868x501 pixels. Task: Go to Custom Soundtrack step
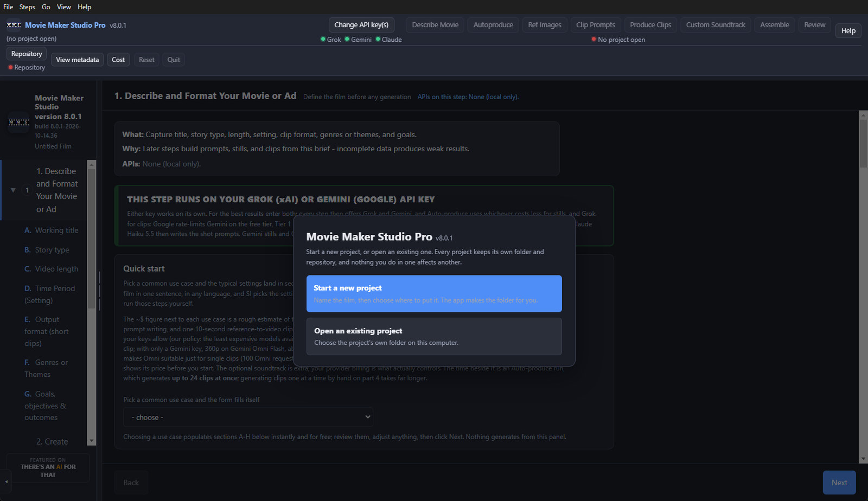(716, 25)
